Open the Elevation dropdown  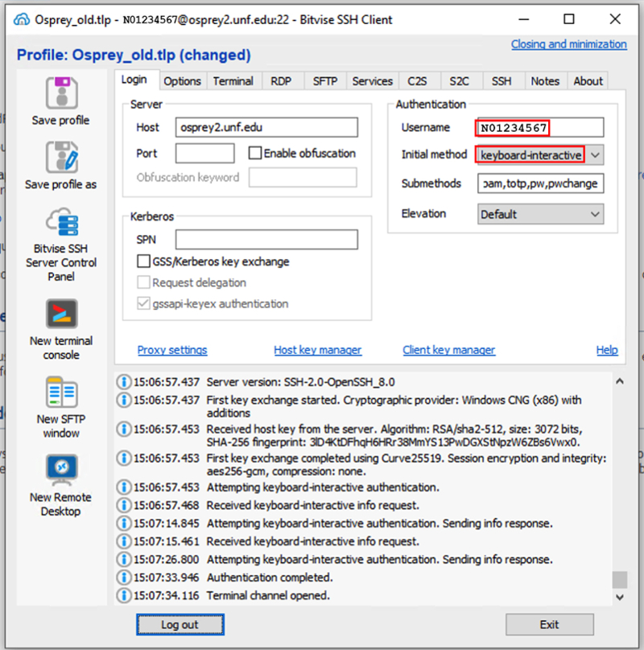click(x=540, y=214)
